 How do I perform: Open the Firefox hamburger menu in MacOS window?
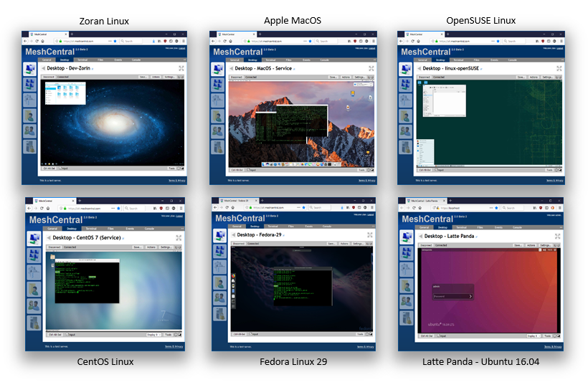coord(372,41)
